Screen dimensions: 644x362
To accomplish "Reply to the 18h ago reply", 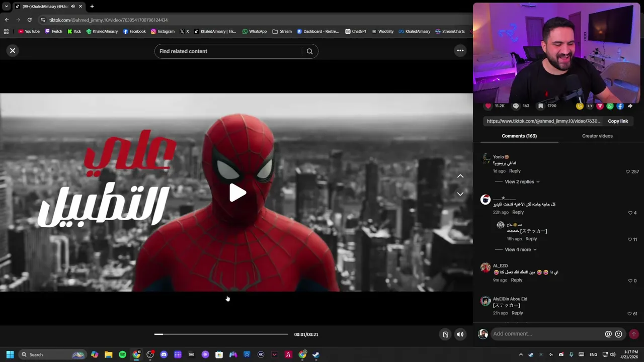I will [x=531, y=239].
